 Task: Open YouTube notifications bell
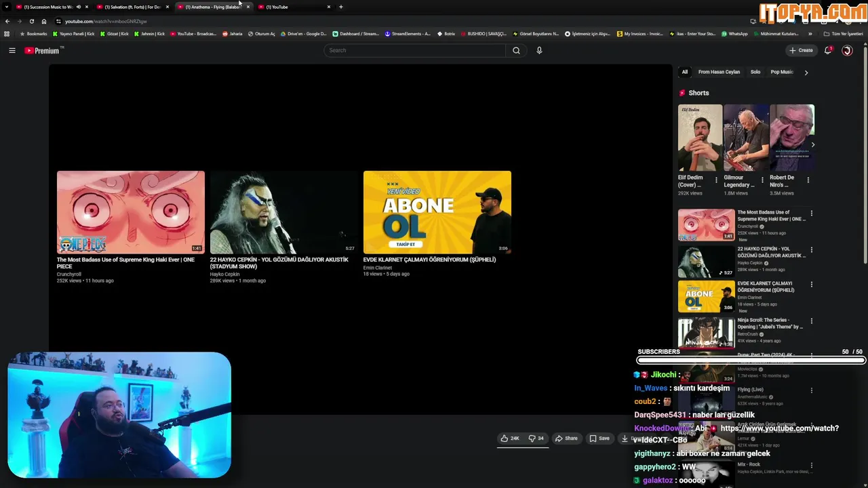click(x=828, y=50)
